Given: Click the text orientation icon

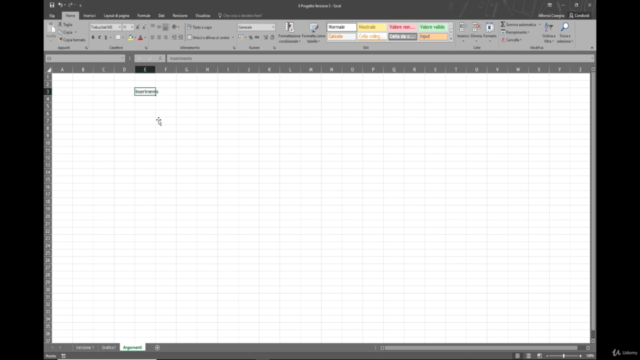Looking at the screenshot, I should click(x=175, y=27).
